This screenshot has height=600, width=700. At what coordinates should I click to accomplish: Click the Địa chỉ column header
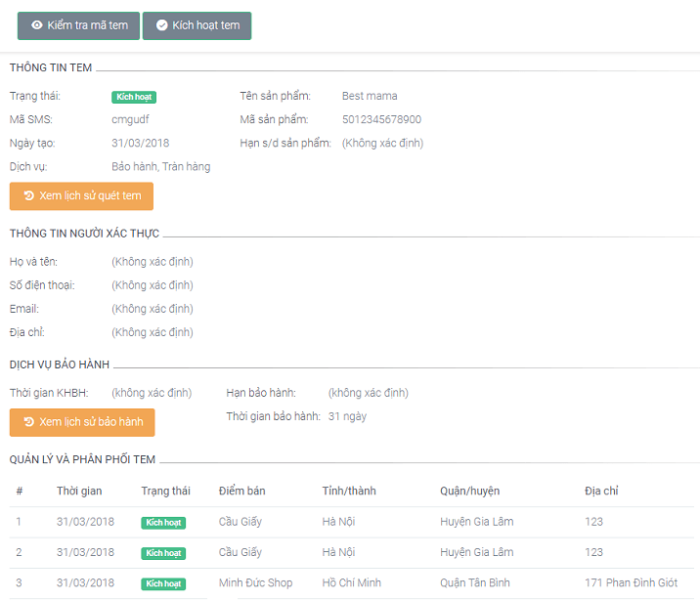point(601,491)
